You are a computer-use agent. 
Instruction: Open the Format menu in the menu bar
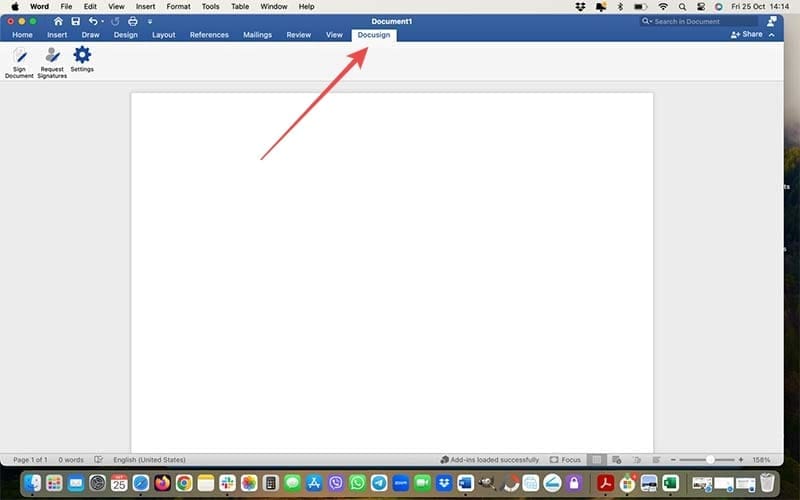point(178,6)
